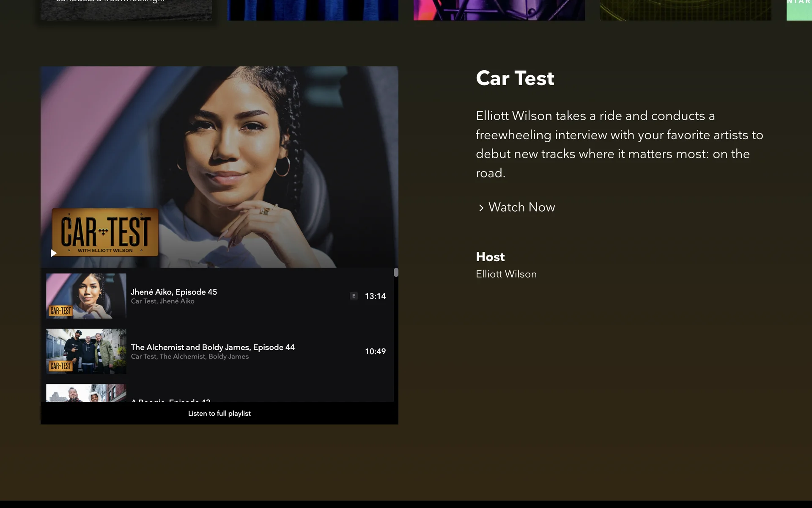This screenshot has height=508, width=812.
Task: Open the blue curtain carousel card at top
Action: pos(313,10)
